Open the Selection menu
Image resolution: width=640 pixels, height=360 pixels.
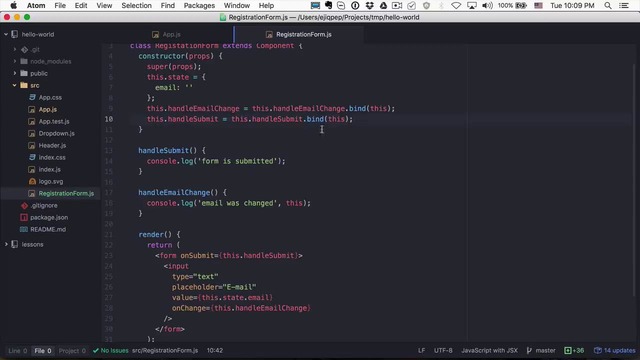136,5
